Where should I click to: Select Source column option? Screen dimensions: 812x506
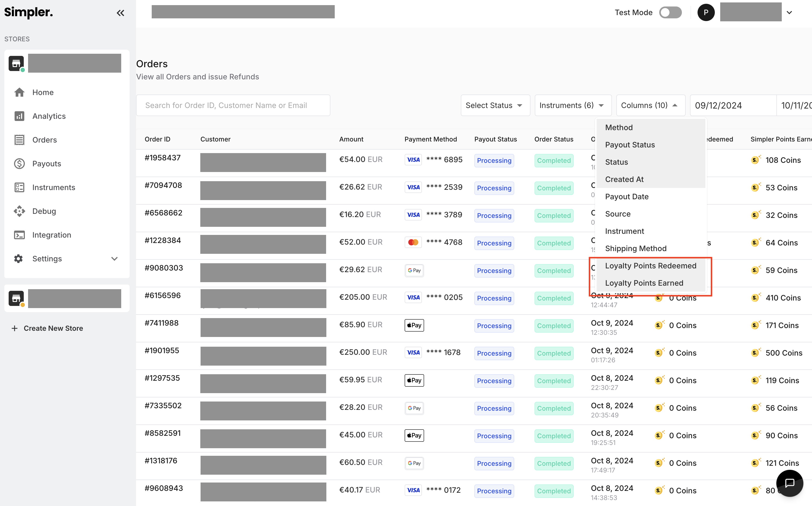tap(651, 214)
